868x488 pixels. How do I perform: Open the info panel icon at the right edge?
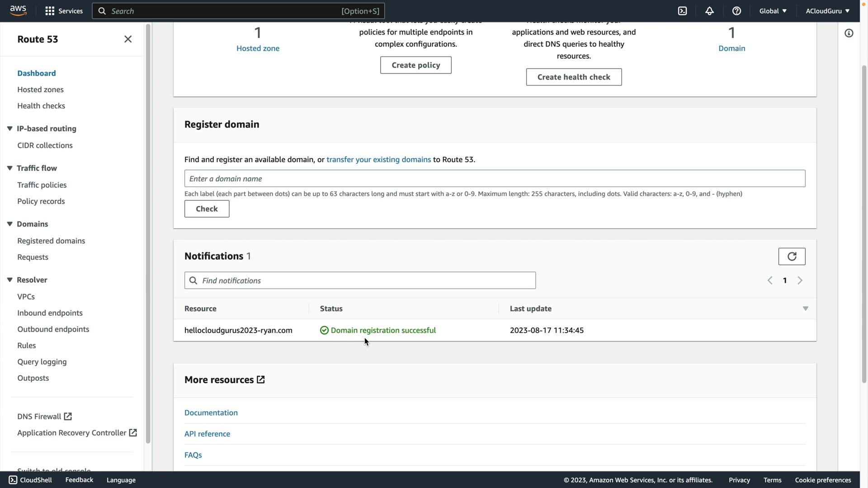(849, 33)
